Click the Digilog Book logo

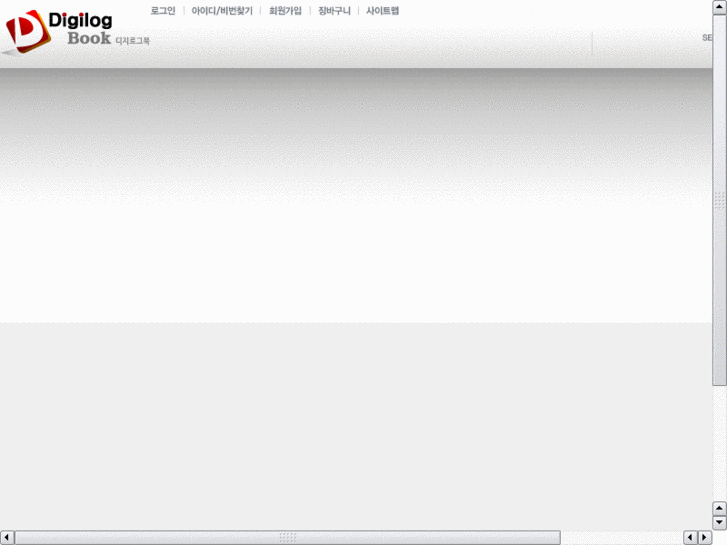[77, 32]
